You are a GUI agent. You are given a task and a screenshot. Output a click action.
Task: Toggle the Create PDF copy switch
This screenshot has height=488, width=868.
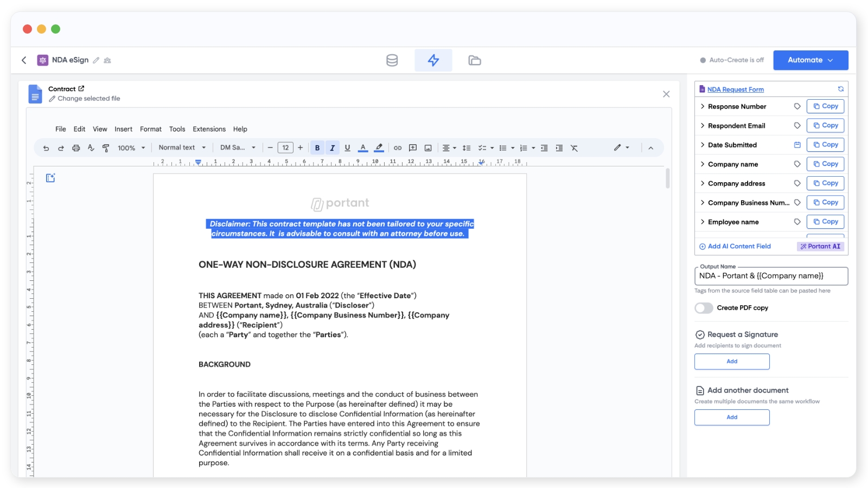(704, 308)
